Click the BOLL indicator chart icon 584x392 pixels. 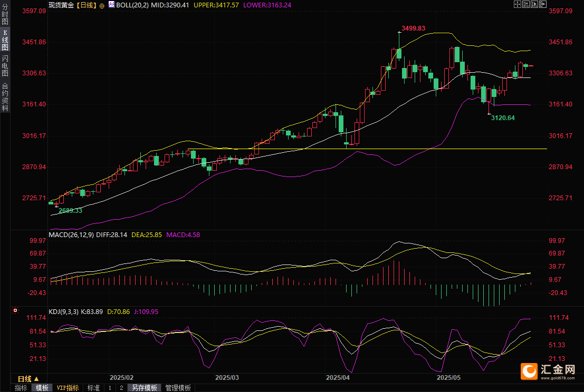111,5
